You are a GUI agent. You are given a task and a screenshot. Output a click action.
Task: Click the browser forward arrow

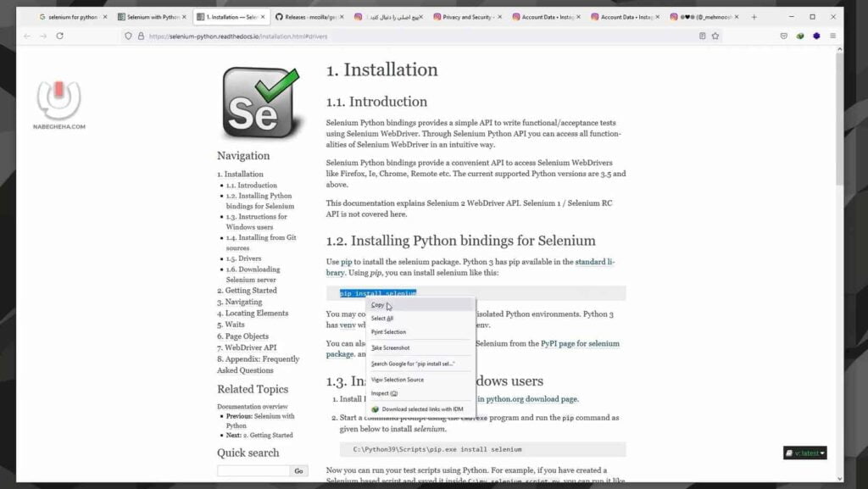click(x=43, y=36)
